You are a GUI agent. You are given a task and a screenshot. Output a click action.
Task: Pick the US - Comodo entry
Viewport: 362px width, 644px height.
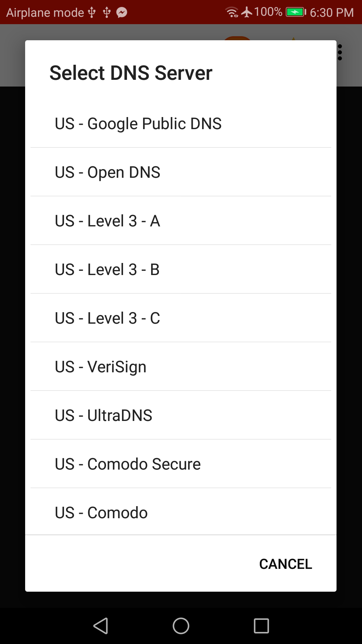(181, 512)
